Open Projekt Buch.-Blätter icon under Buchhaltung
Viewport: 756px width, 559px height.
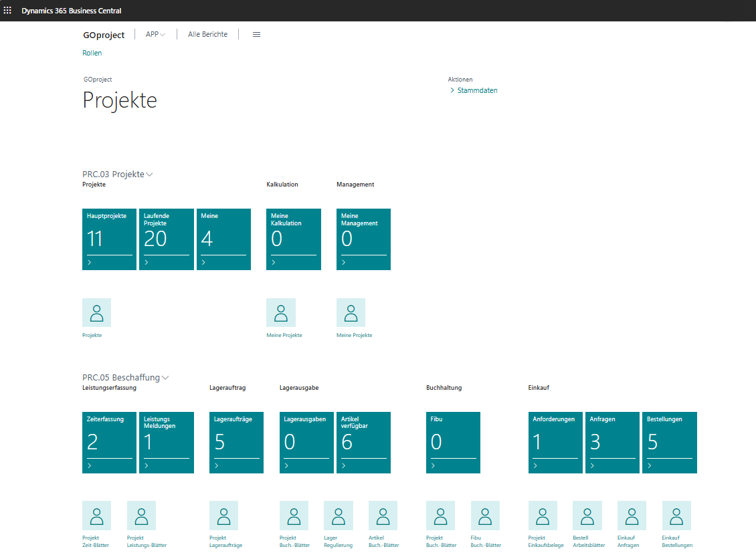440,516
